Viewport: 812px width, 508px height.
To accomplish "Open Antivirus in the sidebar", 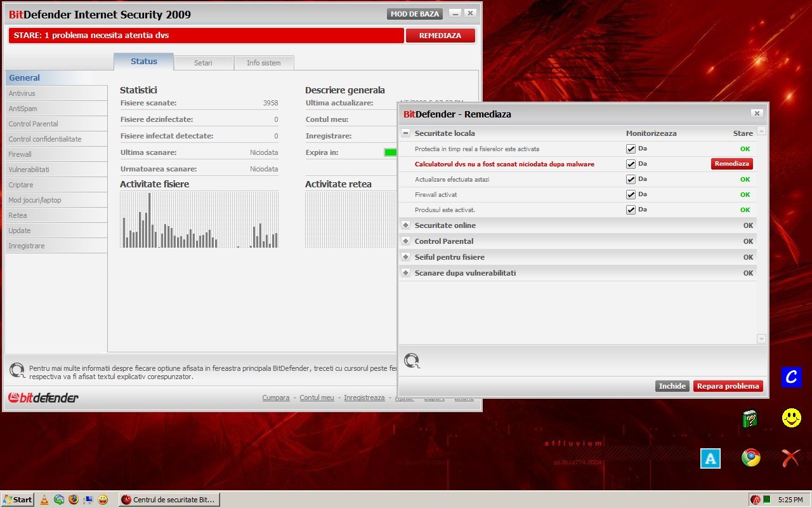I will 56,93.
